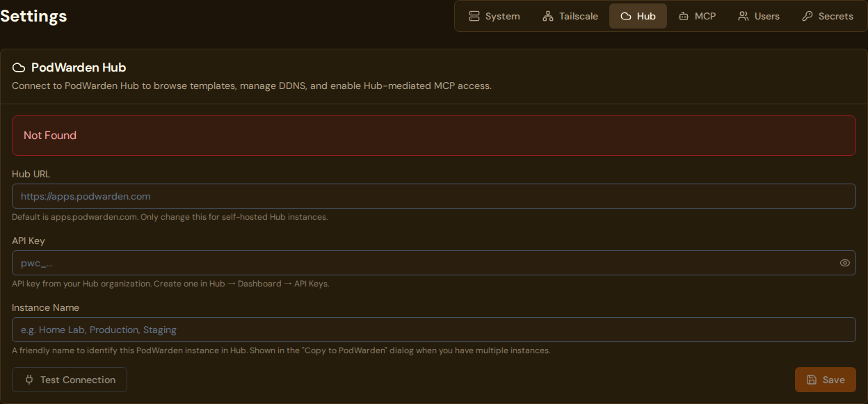Reveal the API Key using the eye icon

844,263
